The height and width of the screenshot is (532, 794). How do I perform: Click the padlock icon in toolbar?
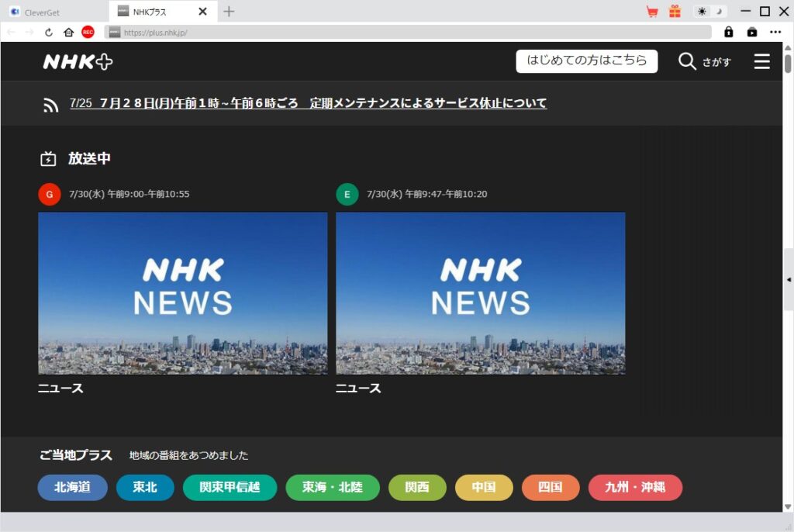(728, 32)
